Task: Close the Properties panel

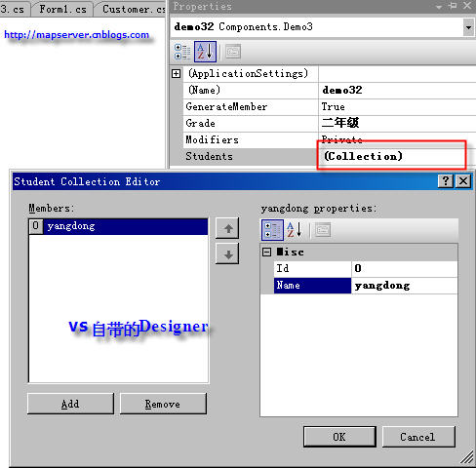Action: click(467, 6)
